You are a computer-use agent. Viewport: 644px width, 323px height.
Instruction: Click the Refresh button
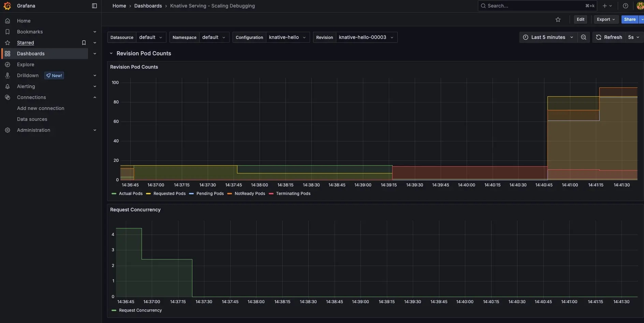609,37
